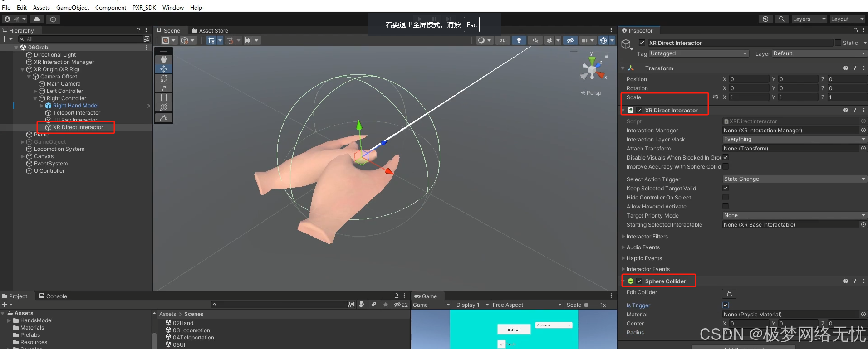Toggle scene audio mute icon
868x349 pixels.
[x=535, y=40]
